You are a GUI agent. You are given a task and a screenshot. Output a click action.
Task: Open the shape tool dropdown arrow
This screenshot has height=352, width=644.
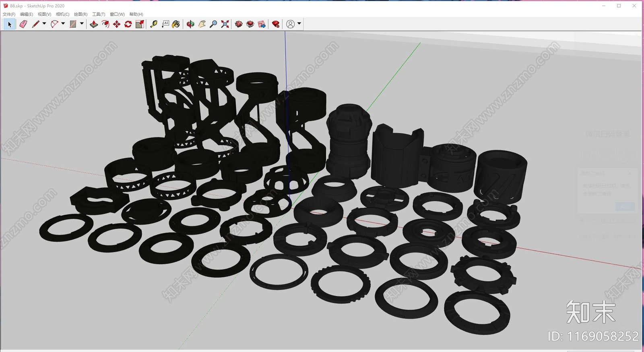coord(82,24)
